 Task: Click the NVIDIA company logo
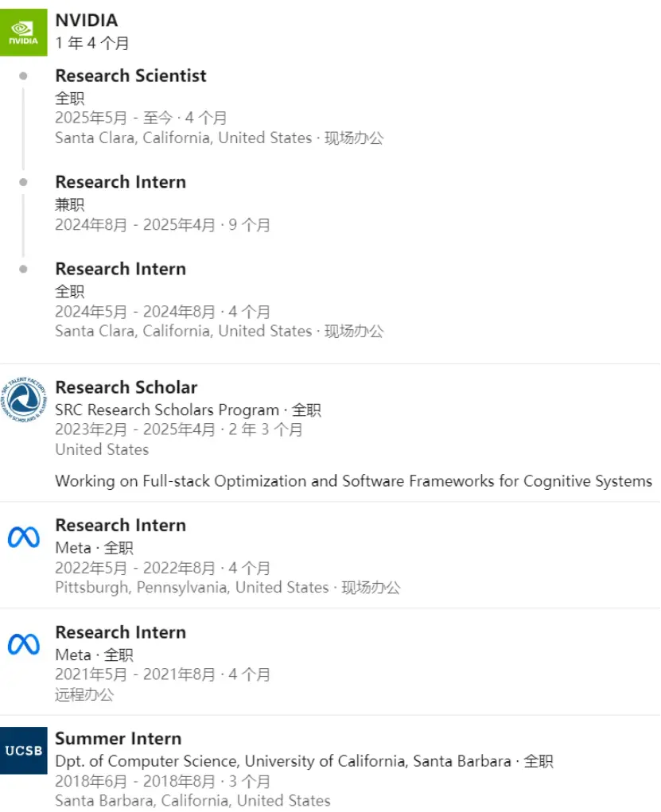click(23, 32)
